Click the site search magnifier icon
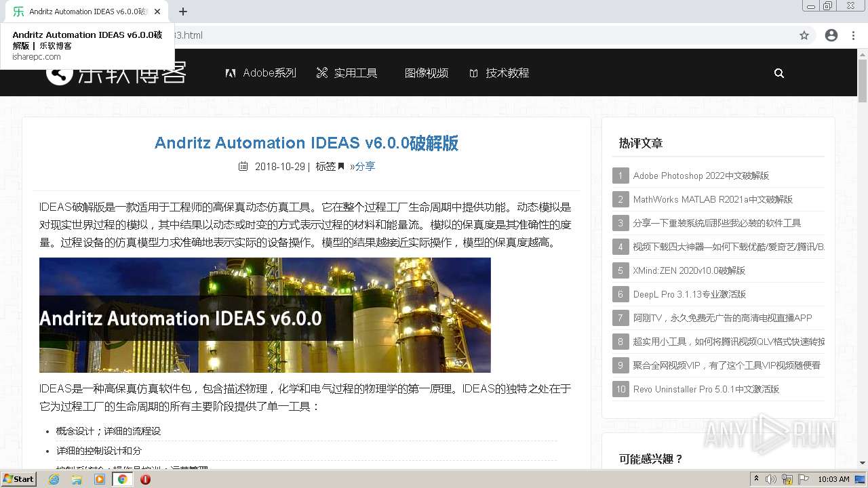The image size is (868, 488). 779,73
